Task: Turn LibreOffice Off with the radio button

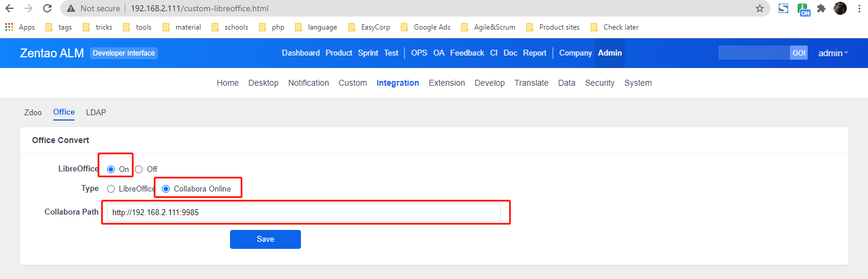Action: pyautogui.click(x=139, y=169)
